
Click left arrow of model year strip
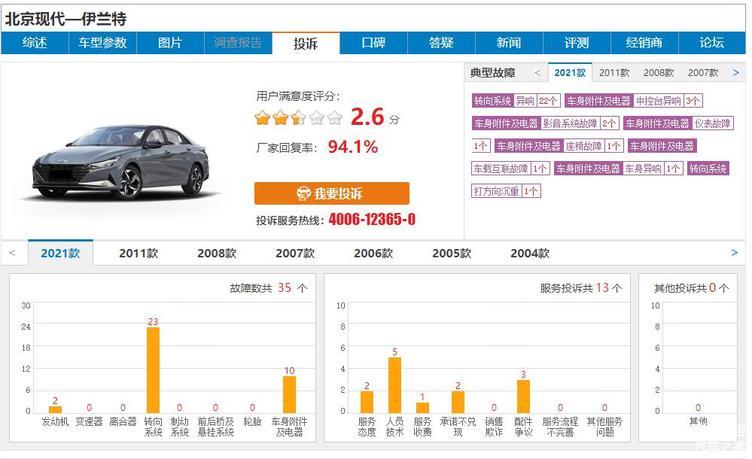[12, 253]
